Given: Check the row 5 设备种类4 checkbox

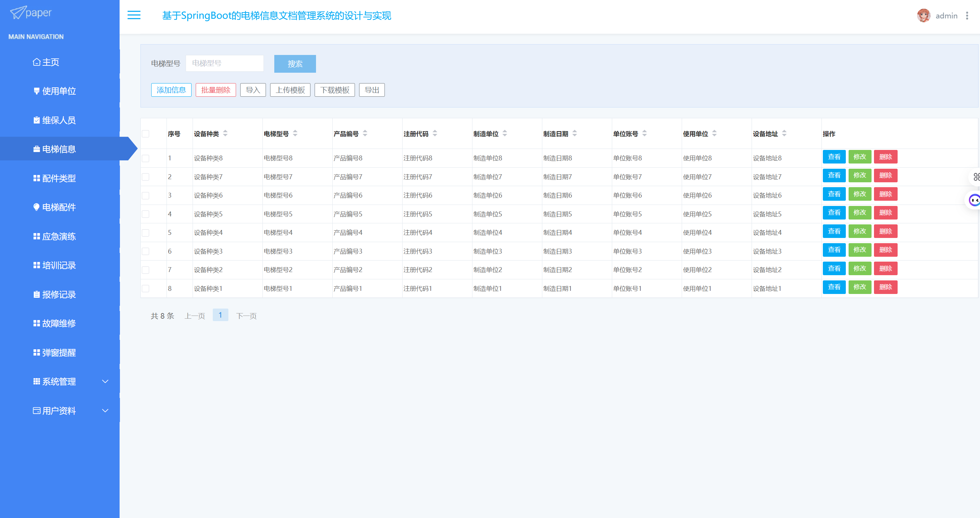Looking at the screenshot, I should pyautogui.click(x=146, y=233).
